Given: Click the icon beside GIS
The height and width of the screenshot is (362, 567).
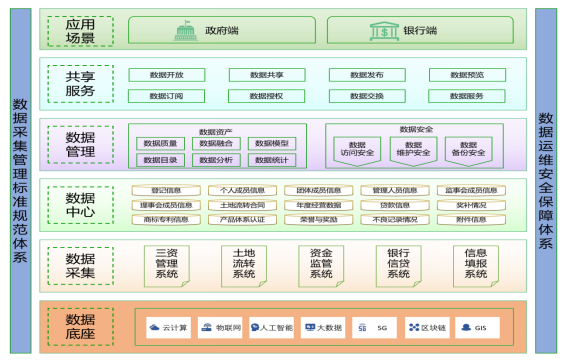Looking at the screenshot, I should tap(466, 328).
